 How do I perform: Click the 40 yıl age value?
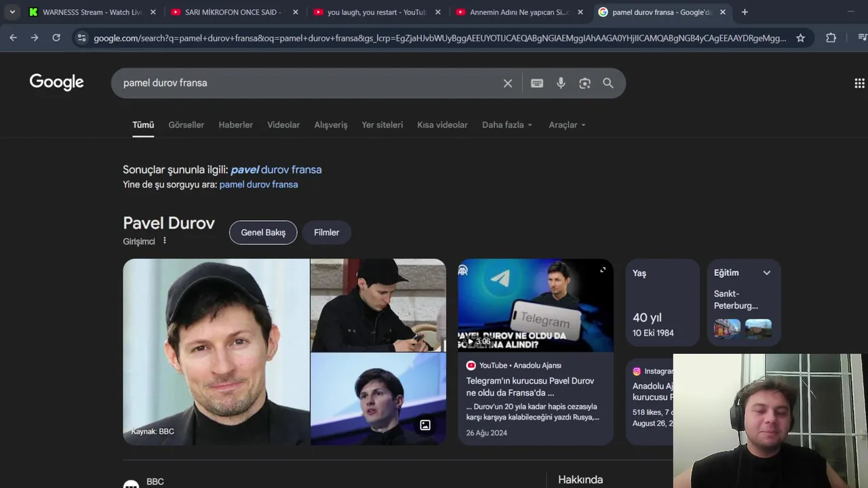click(647, 317)
